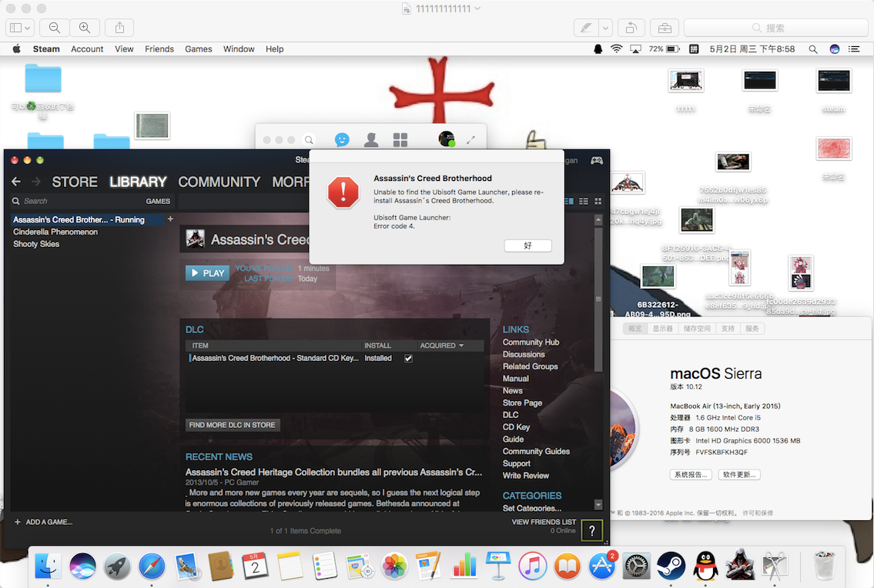The width and height of the screenshot is (874, 588).
Task: Open the Steam menu in the menu bar
Action: tap(46, 49)
